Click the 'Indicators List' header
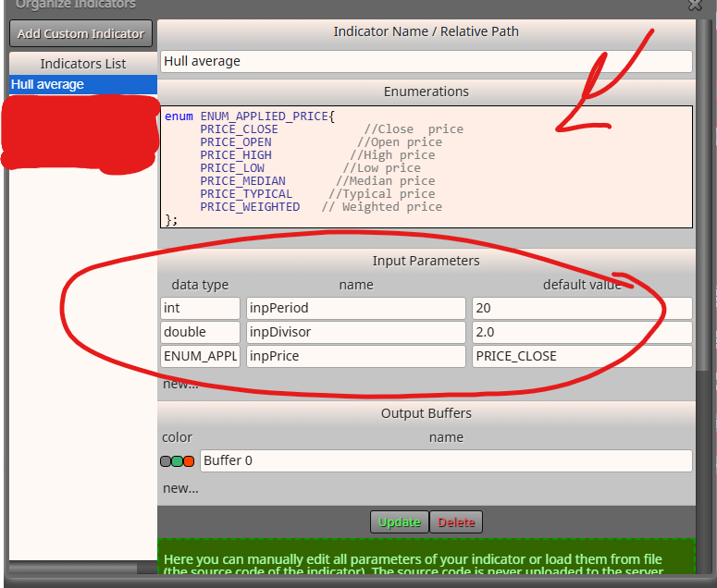Image resolution: width=717 pixels, height=588 pixels. coord(82,64)
